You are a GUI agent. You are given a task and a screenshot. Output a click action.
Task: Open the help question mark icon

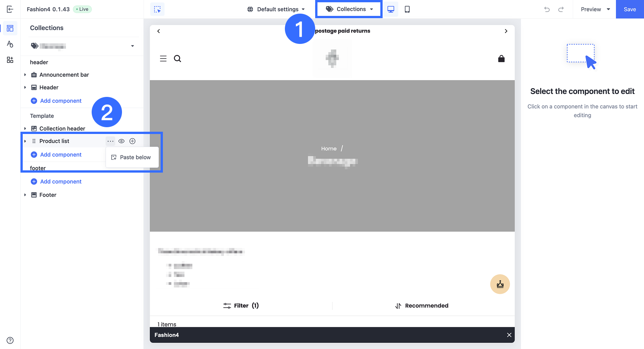point(10,340)
